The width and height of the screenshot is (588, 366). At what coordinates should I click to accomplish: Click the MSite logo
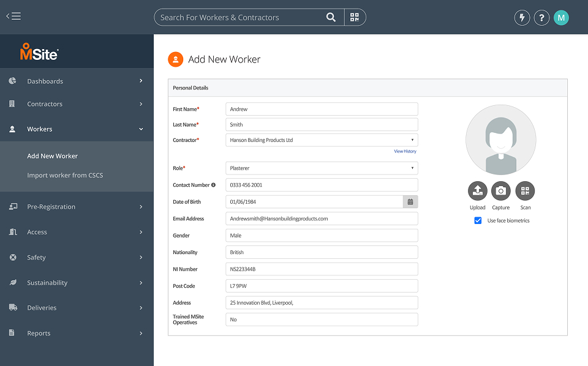[x=39, y=51]
